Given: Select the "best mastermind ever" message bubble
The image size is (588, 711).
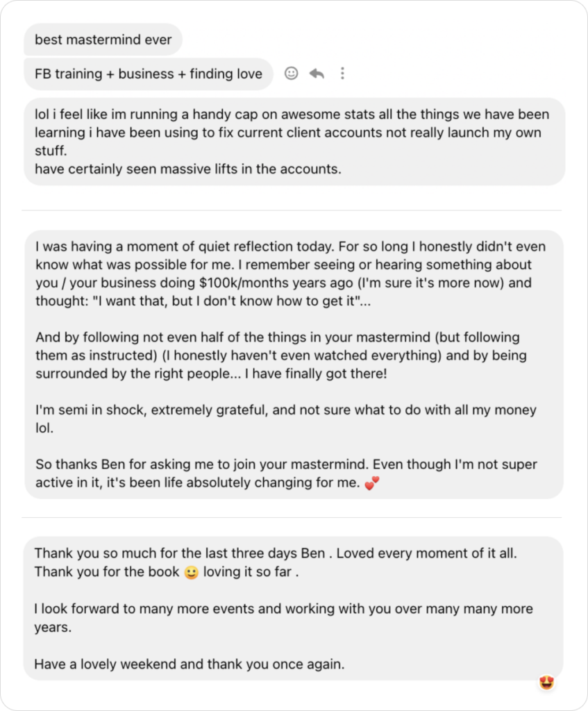Looking at the screenshot, I should point(103,40).
